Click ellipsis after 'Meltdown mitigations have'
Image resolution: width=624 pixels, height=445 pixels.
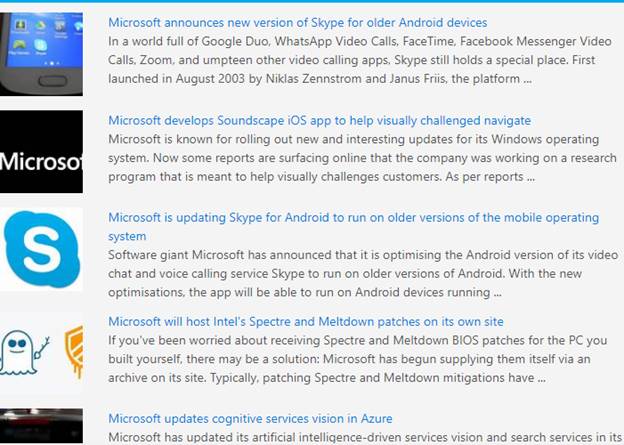[x=540, y=378]
